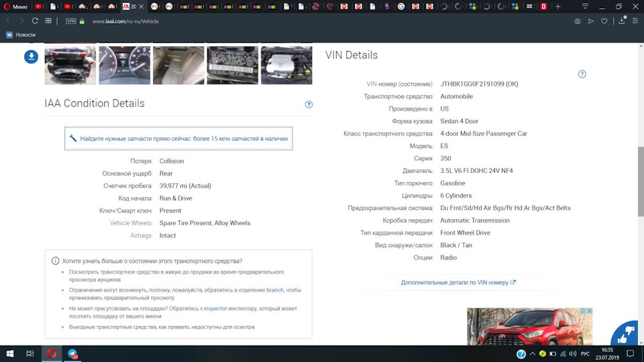
Task: Click the info circle icon in notice box
Action: [56, 261]
